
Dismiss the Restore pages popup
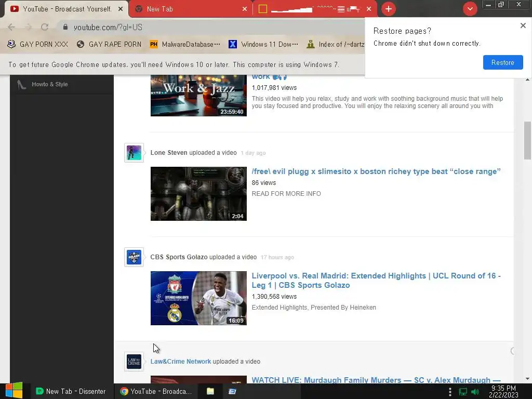523,25
